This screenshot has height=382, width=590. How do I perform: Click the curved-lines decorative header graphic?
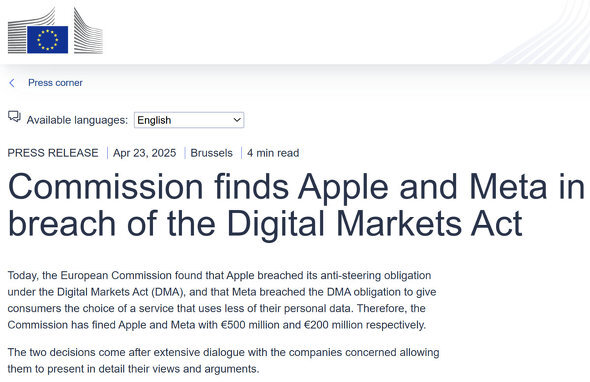[x=542, y=32]
